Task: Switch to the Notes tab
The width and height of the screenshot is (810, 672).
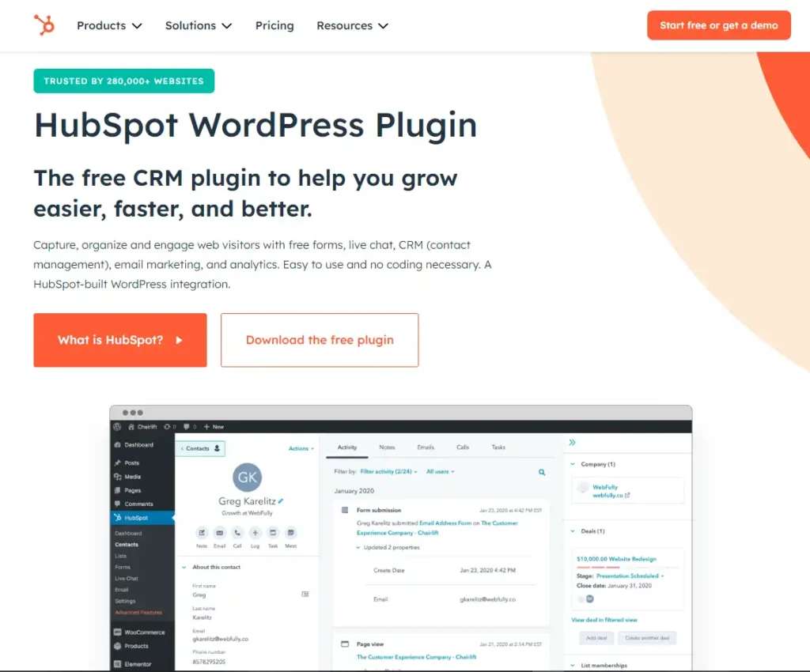Action: (387, 447)
